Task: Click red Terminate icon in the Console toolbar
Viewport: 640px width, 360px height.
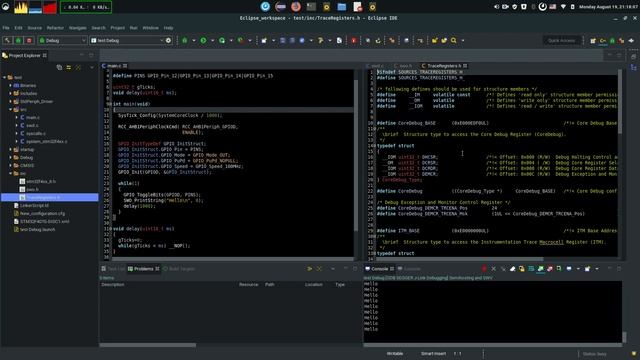Action: pyautogui.click(x=484, y=269)
